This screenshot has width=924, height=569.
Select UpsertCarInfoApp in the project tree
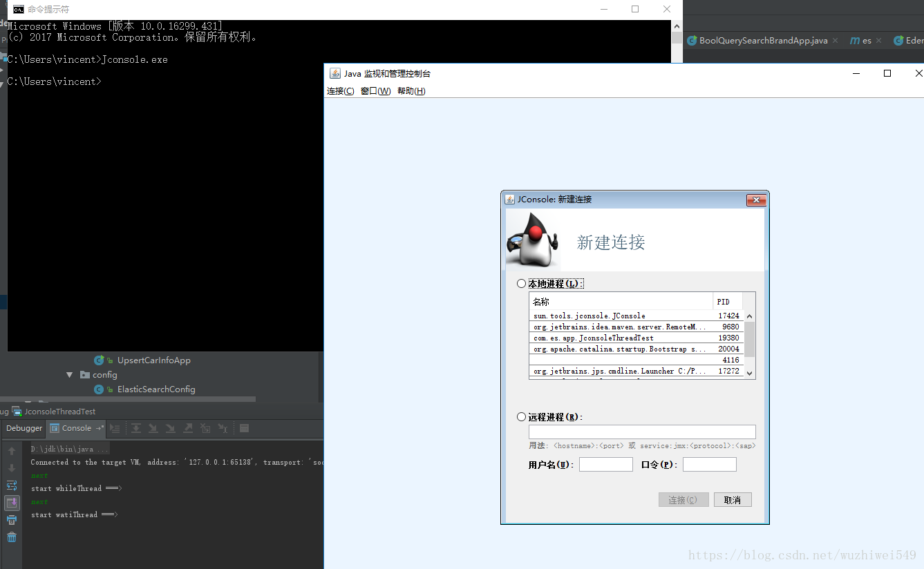(x=154, y=360)
